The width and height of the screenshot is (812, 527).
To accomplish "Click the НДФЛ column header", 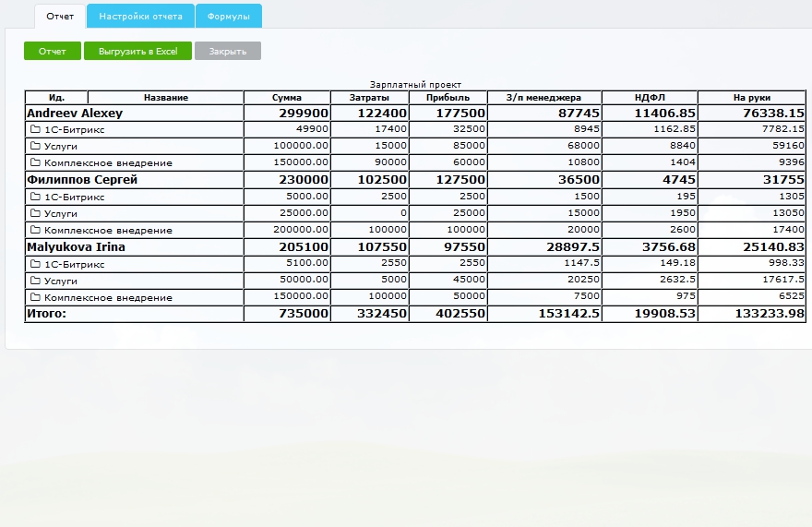I will click(x=650, y=98).
